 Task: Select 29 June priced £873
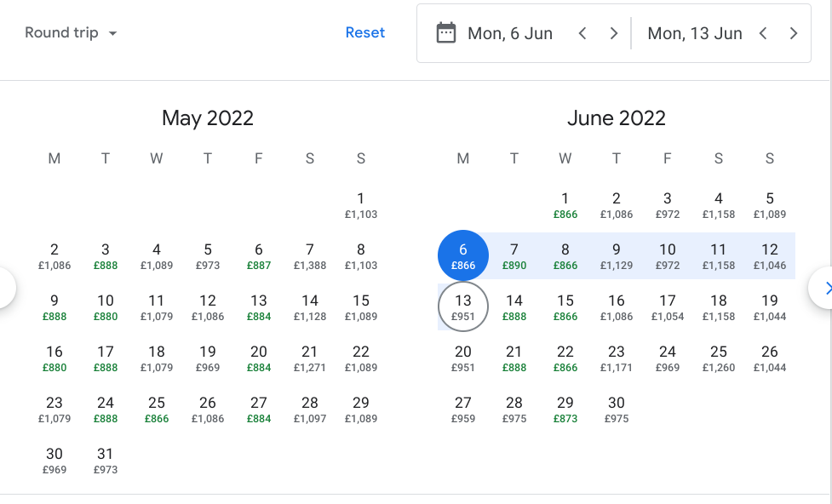(565, 409)
